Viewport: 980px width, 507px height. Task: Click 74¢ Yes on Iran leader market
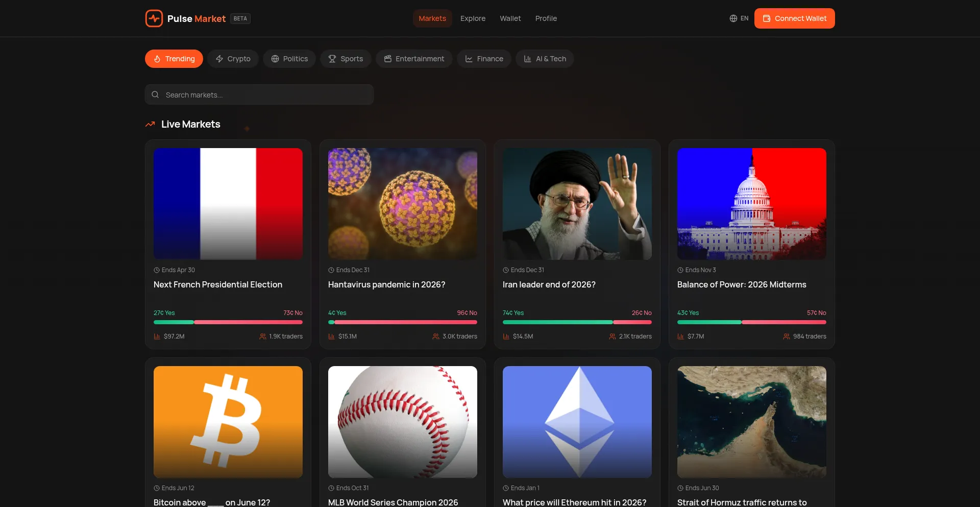coord(513,313)
